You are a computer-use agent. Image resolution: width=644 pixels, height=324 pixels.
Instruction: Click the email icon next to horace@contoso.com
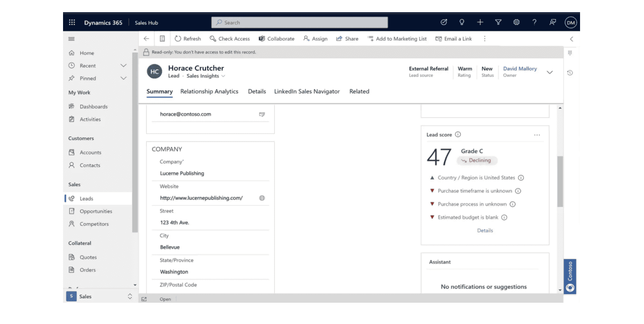point(262,115)
